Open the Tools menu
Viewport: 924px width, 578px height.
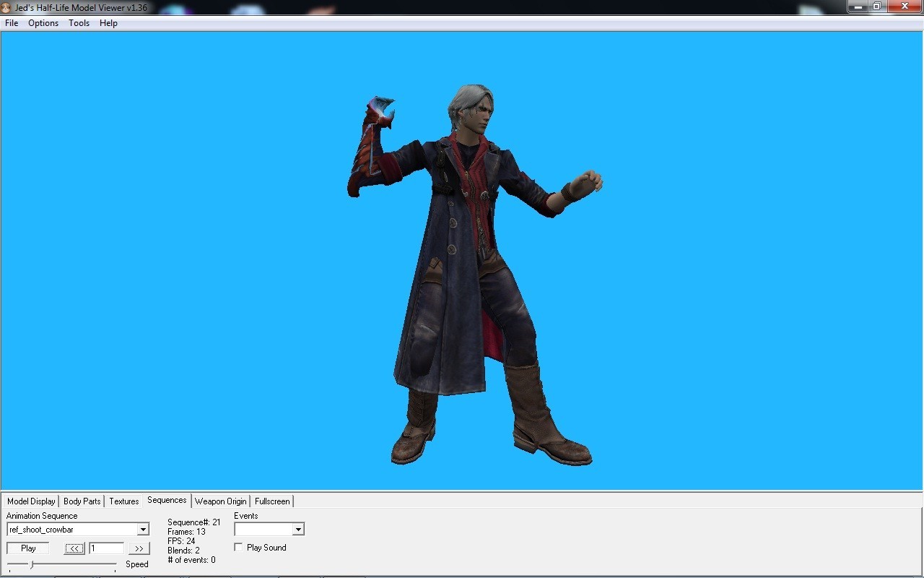(79, 23)
